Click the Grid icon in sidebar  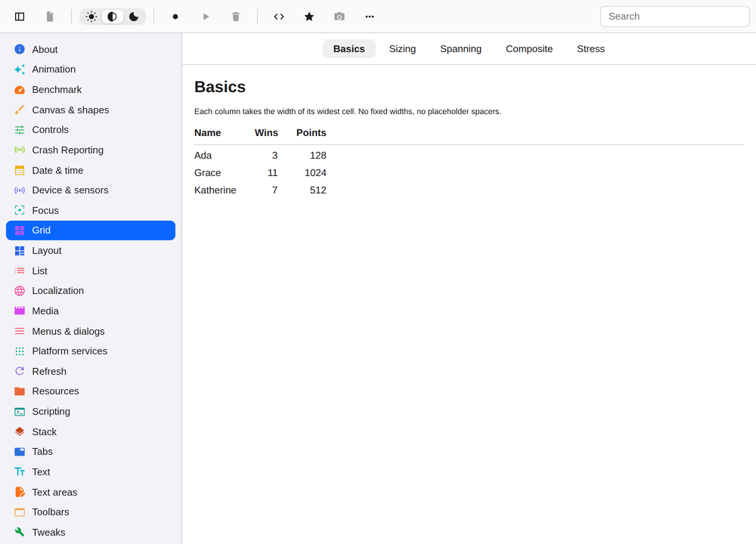point(20,230)
